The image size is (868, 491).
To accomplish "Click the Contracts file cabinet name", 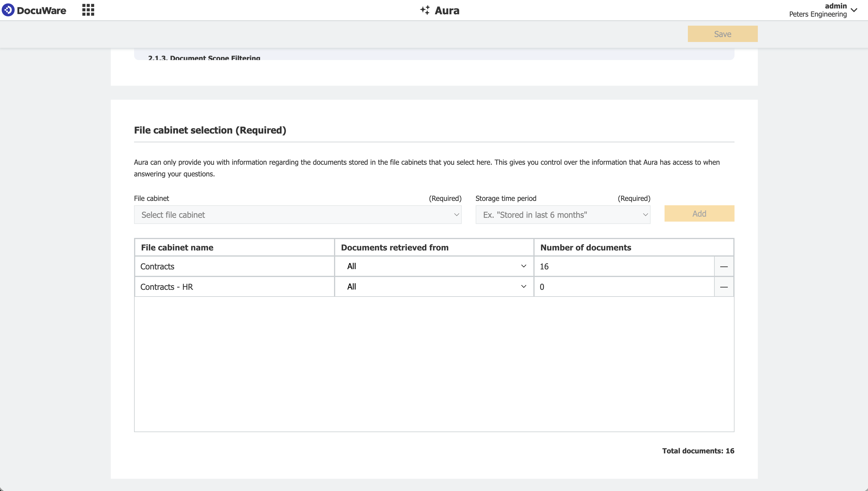I will tap(157, 266).
